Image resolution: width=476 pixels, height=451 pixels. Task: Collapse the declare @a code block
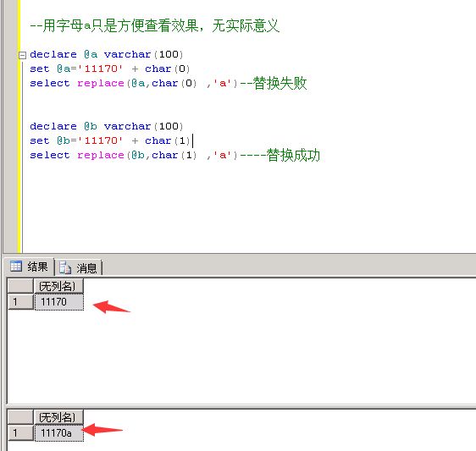(x=22, y=55)
